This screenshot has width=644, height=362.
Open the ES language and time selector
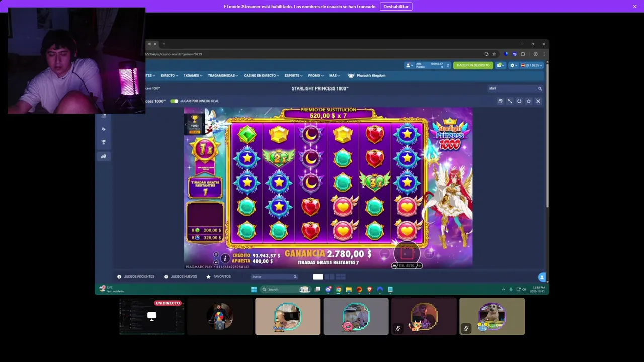click(531, 65)
